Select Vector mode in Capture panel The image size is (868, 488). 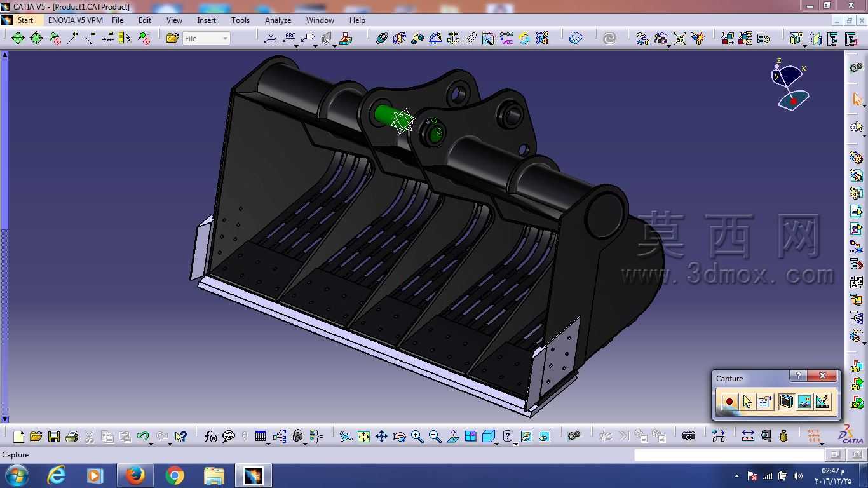(x=823, y=402)
